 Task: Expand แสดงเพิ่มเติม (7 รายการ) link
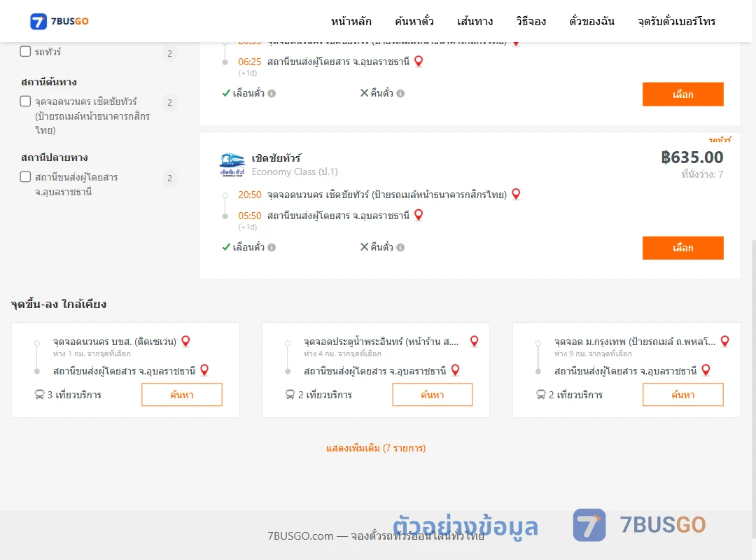tap(376, 448)
